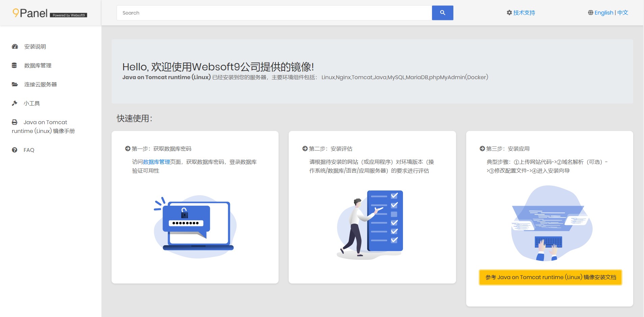Click the hammer icon next to 小工具
This screenshot has width=644, height=317.
15,103
